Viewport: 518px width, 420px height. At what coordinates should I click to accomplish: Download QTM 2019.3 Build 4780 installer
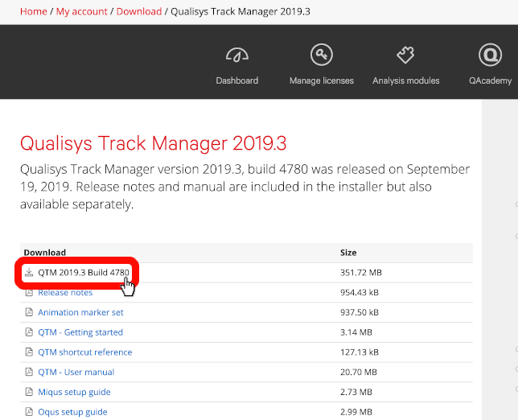[x=84, y=273]
